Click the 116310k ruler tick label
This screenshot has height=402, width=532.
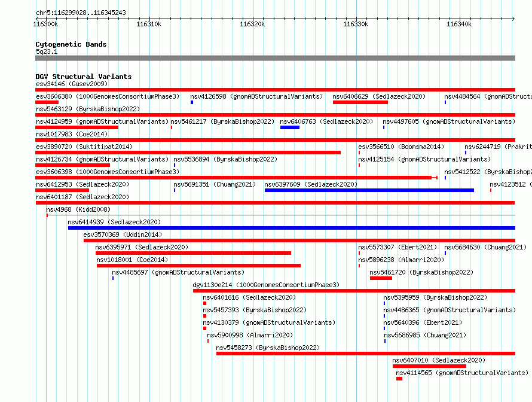click(149, 24)
